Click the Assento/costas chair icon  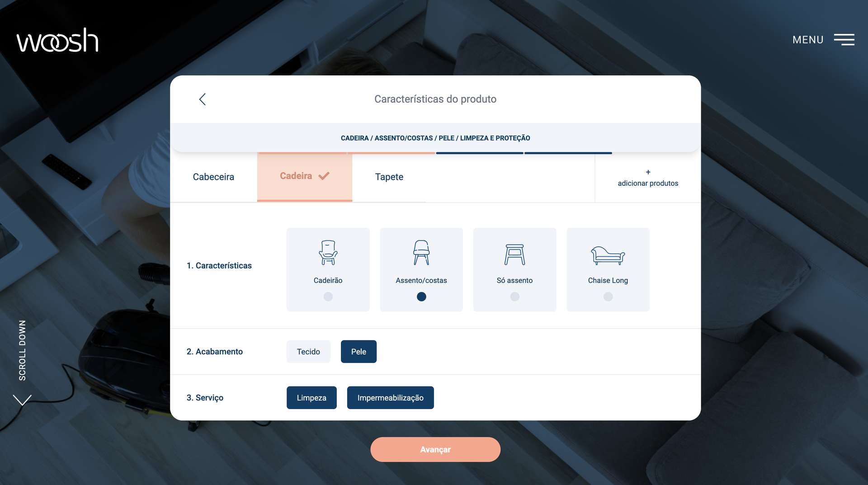[x=421, y=252]
